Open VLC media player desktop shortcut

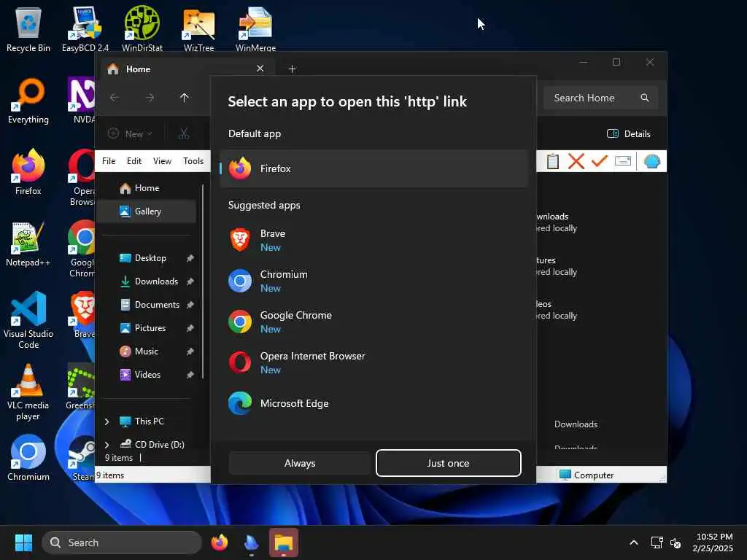pos(28,392)
